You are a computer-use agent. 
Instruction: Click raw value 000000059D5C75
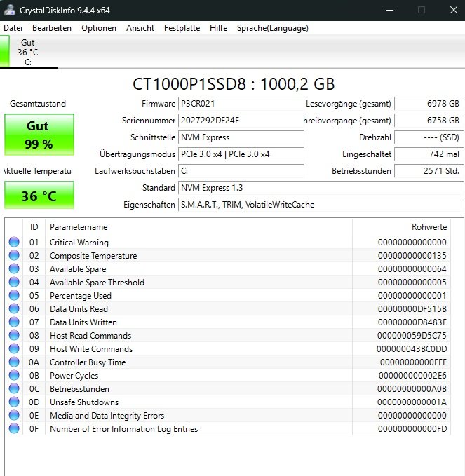pos(412,336)
